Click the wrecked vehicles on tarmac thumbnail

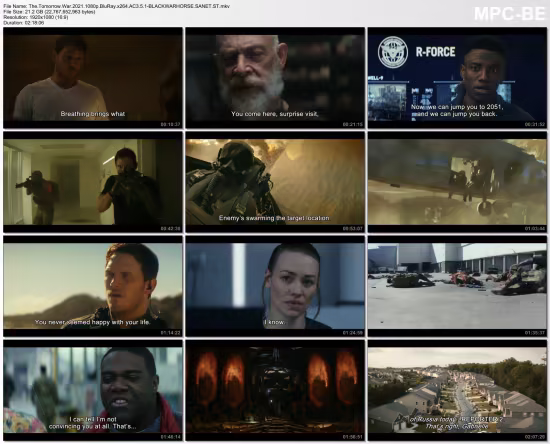click(x=457, y=286)
